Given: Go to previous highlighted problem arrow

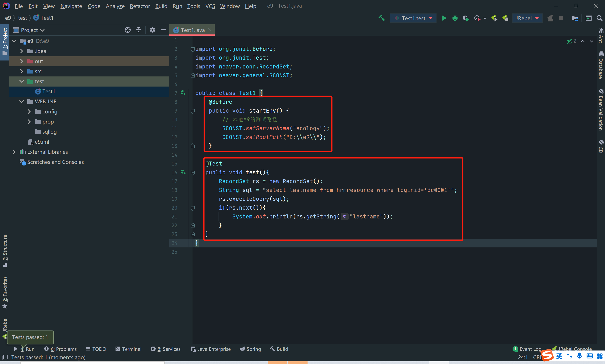Looking at the screenshot, I should coord(583,41).
